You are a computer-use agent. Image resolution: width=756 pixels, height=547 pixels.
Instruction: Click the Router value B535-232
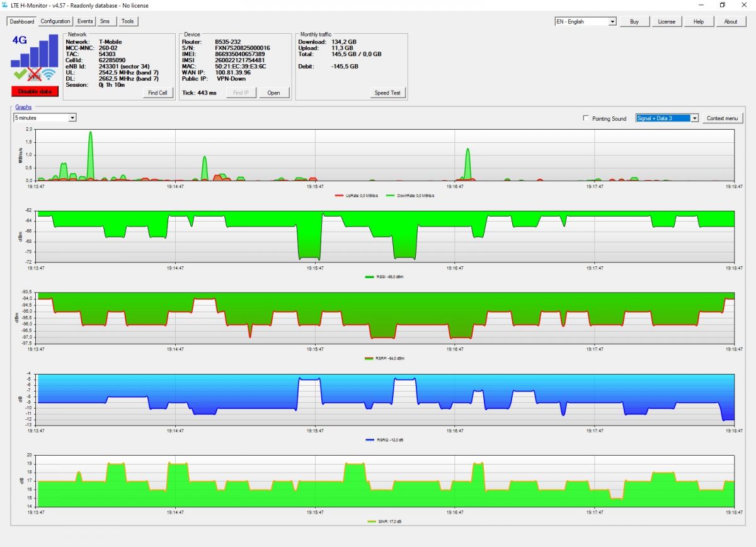click(227, 42)
